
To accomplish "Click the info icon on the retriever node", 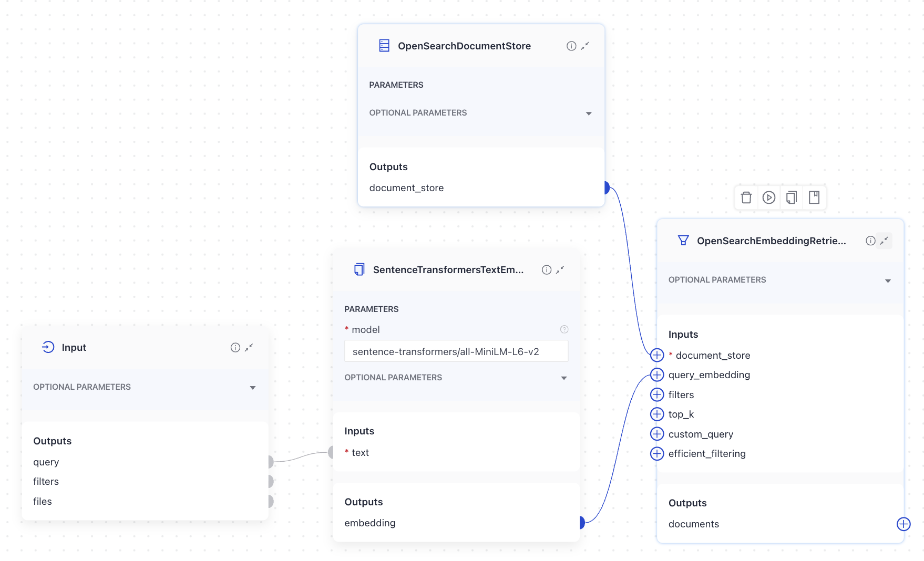I will [870, 240].
